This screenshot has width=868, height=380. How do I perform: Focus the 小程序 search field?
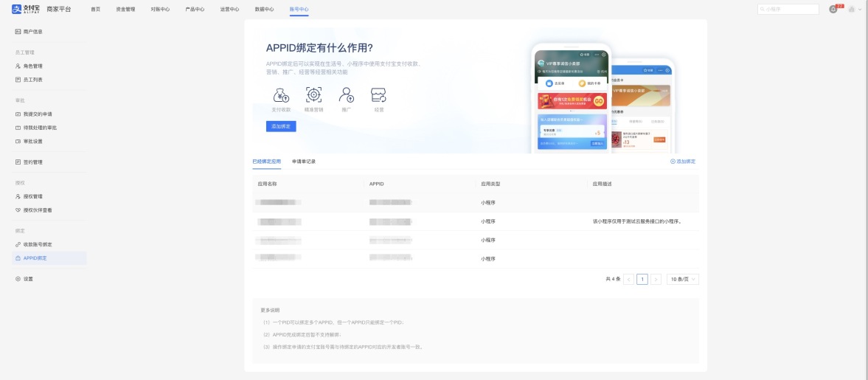tap(788, 10)
